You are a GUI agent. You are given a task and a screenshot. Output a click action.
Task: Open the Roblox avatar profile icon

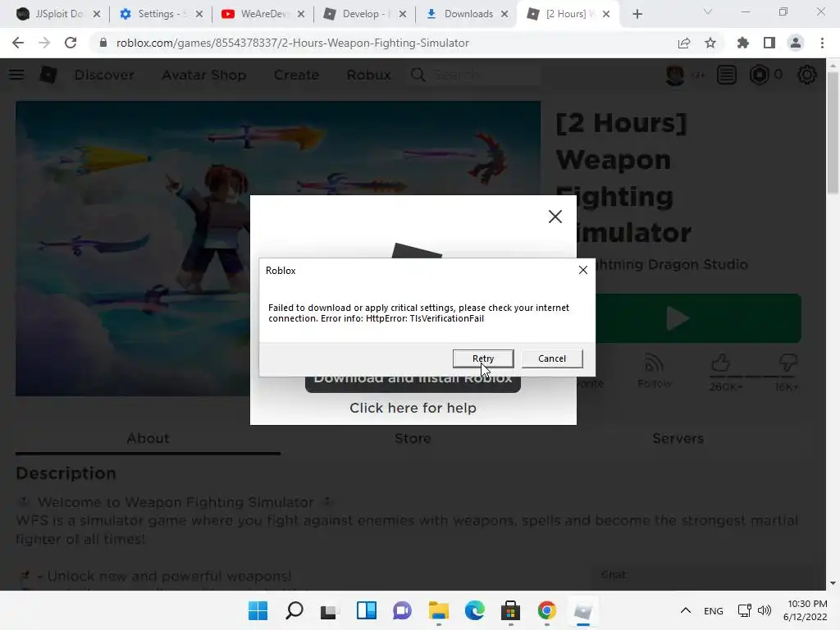[675, 75]
